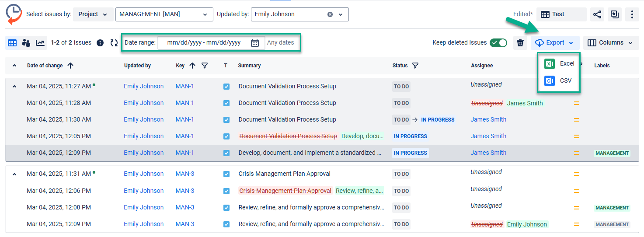The height and width of the screenshot is (237, 644).
Task: Collapse the MAN-3 issue group
Action: (14, 174)
